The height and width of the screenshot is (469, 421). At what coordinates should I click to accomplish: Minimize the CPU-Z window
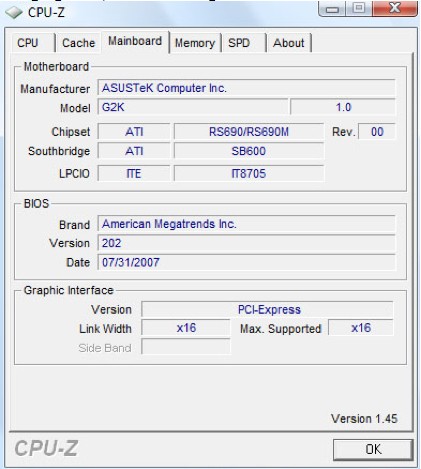click(x=332, y=9)
